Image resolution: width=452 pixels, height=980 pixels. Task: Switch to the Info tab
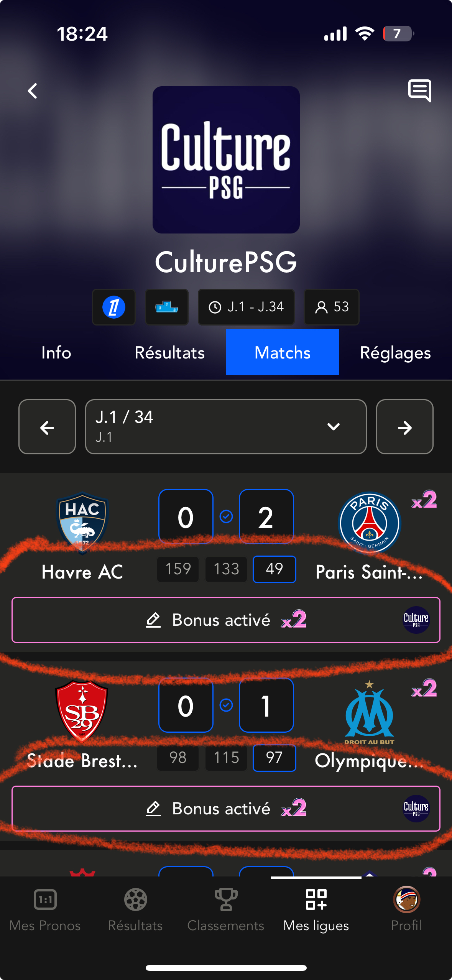tap(56, 352)
